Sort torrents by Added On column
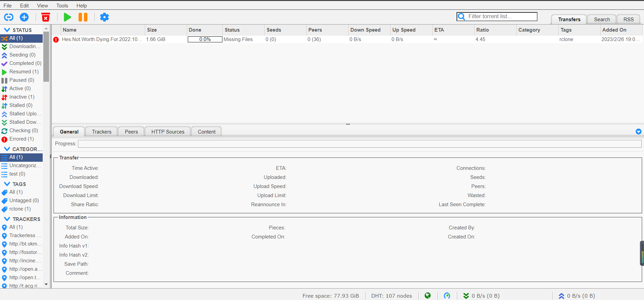The height and width of the screenshot is (300, 644). coord(621,30)
